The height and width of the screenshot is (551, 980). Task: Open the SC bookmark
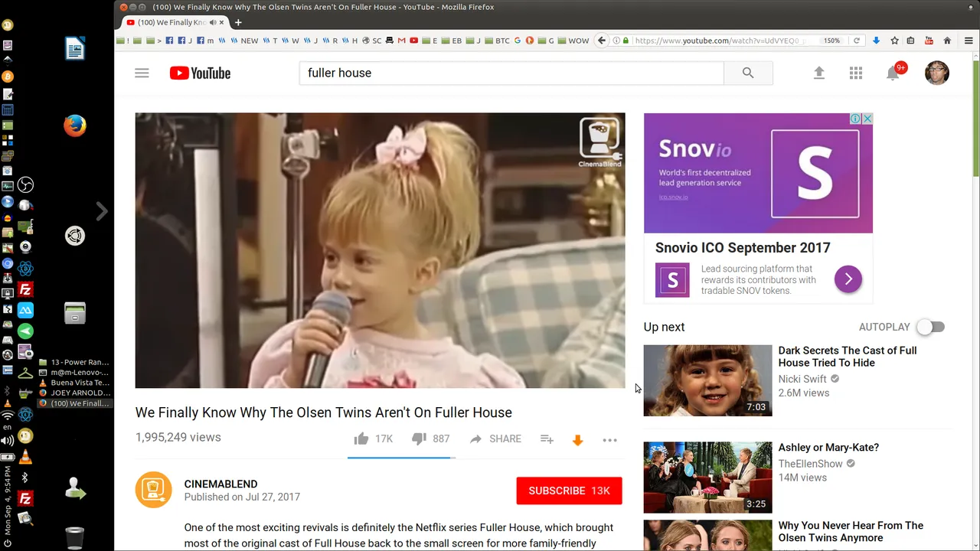click(x=371, y=41)
